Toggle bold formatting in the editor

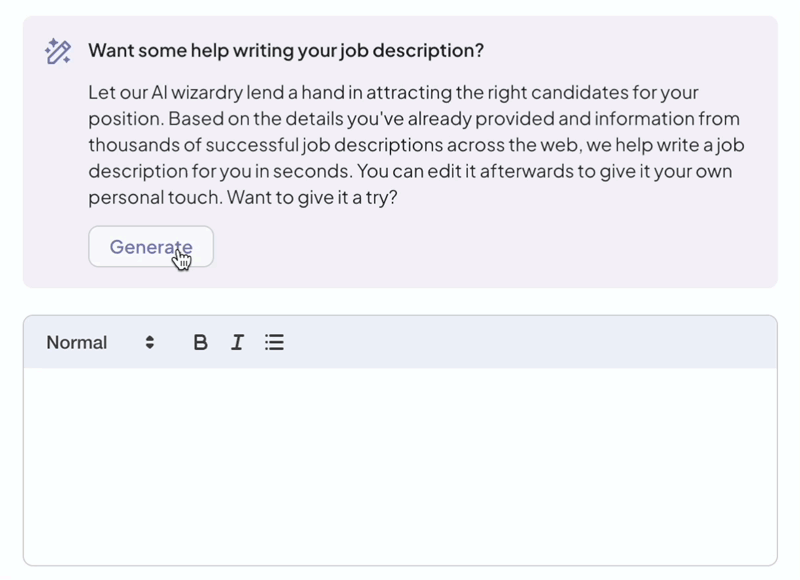click(200, 342)
